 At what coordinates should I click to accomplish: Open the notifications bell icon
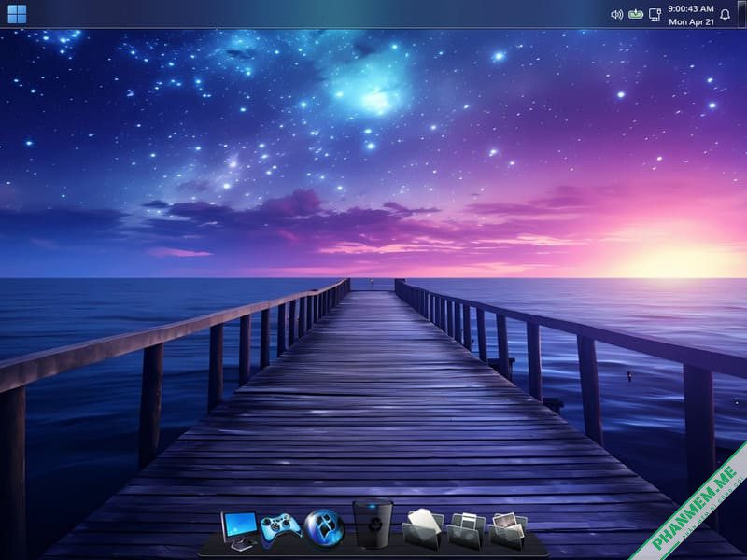(x=726, y=15)
